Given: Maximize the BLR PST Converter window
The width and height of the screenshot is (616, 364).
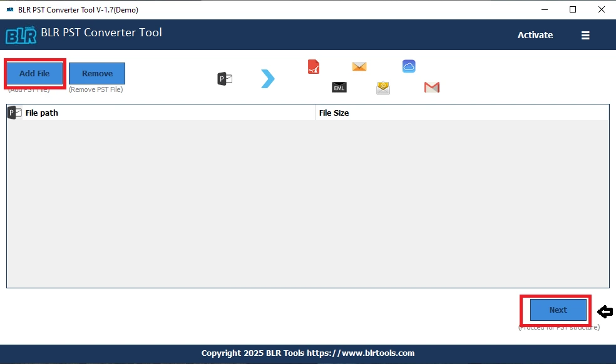Looking at the screenshot, I should point(573,9).
